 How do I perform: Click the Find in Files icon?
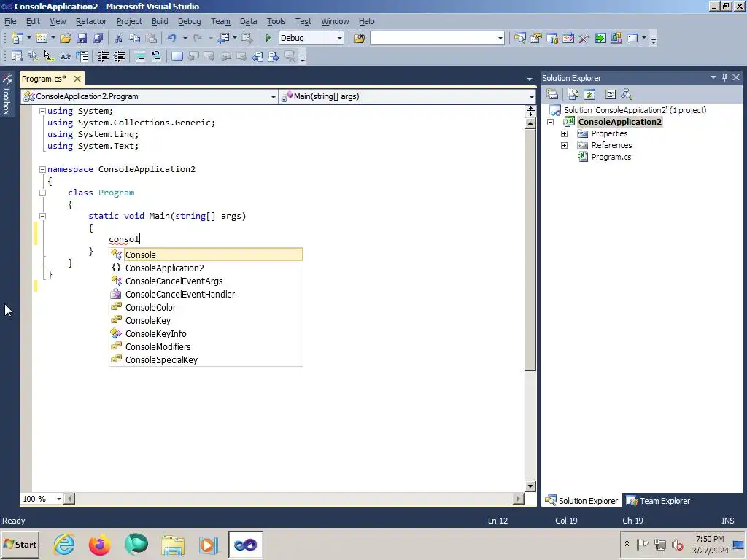click(359, 38)
